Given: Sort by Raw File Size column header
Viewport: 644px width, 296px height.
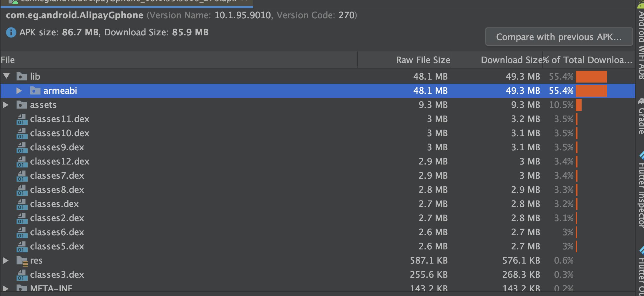Looking at the screenshot, I should point(423,60).
